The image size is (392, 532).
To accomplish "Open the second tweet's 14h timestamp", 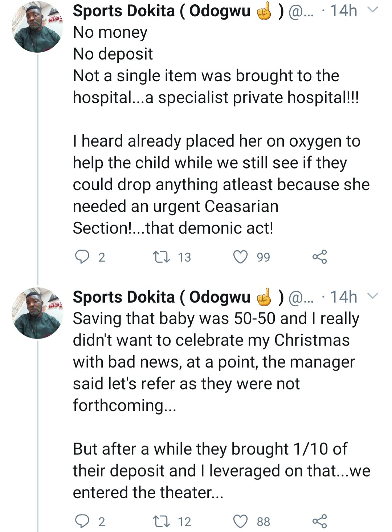I will coord(343,297).
